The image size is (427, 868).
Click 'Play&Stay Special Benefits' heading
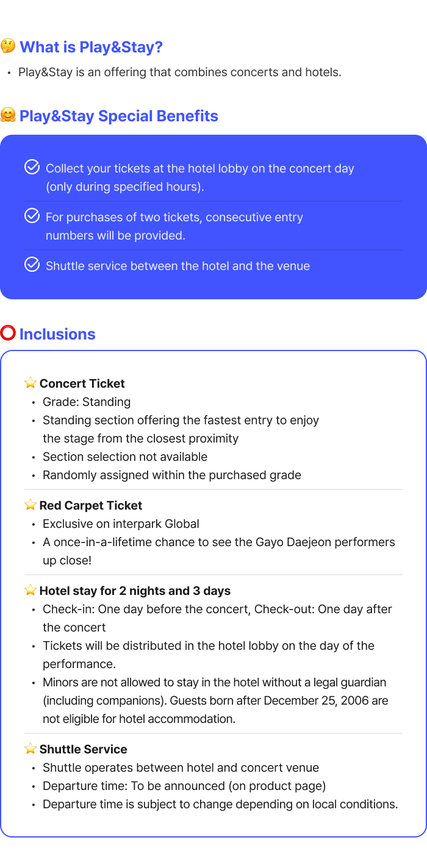tap(118, 116)
